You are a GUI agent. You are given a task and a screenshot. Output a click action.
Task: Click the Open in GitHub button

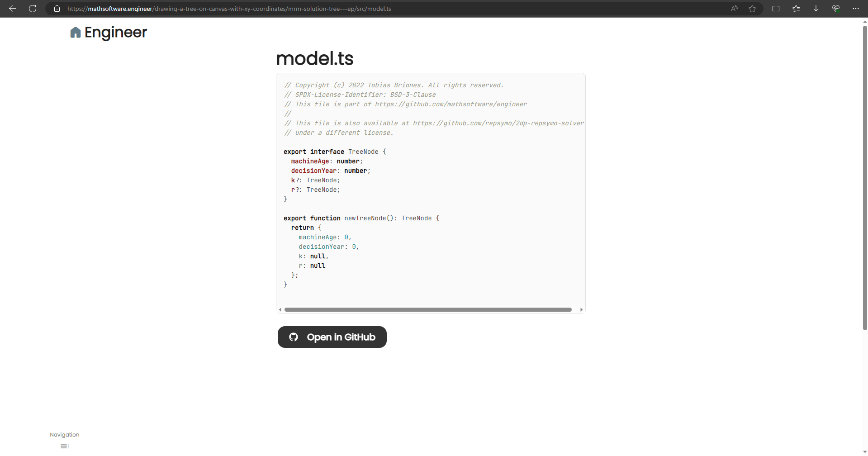point(332,337)
